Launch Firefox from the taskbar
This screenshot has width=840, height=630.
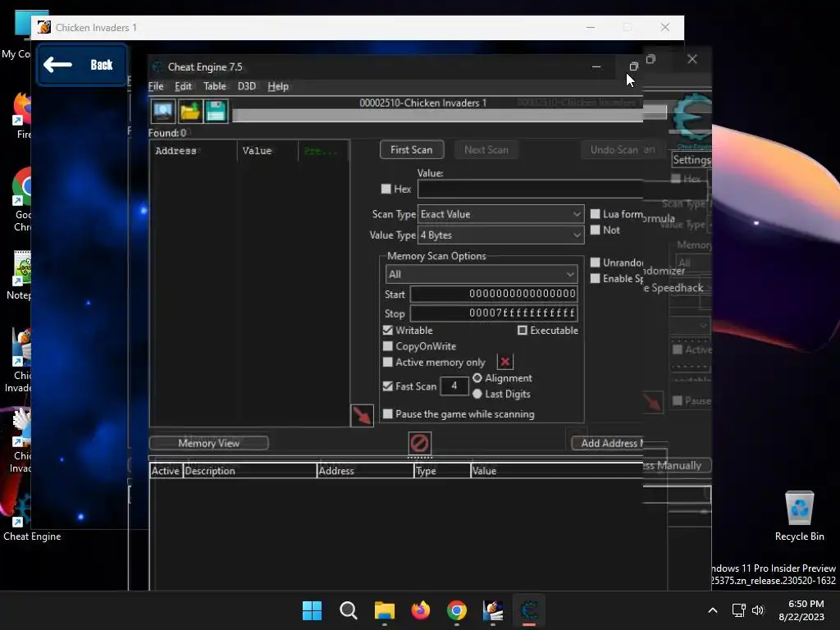tap(421, 610)
